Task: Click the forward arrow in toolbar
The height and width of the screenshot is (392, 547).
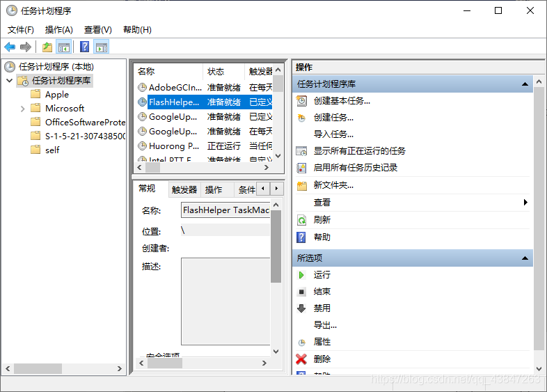Action: (x=26, y=47)
